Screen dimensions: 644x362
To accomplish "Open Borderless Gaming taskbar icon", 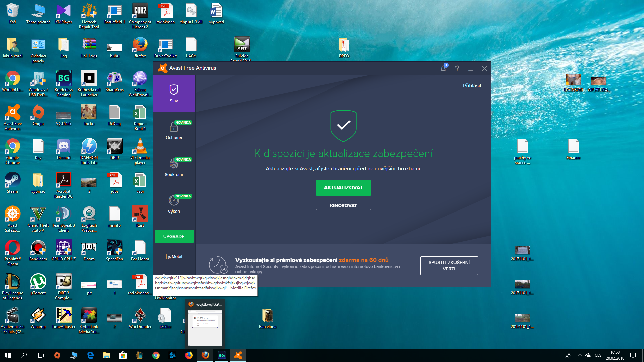I will pos(221,355).
